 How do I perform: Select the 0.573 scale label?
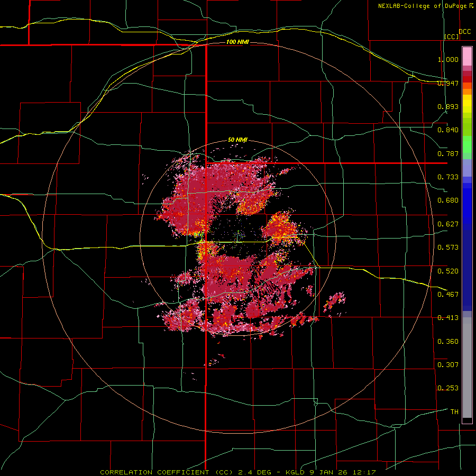point(448,248)
